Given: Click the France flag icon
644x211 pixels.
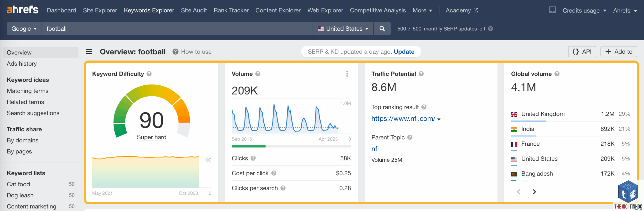Looking at the screenshot, I should tap(514, 144).
